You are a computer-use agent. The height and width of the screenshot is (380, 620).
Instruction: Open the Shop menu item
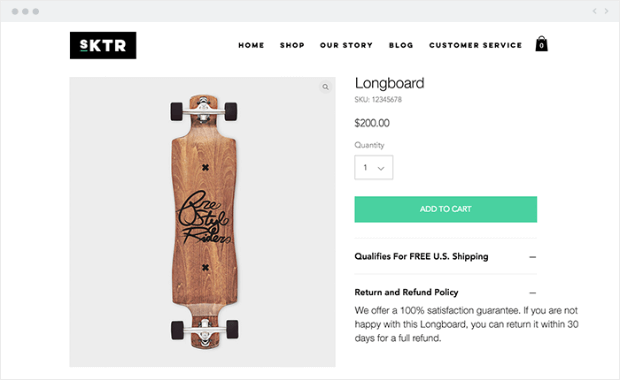click(292, 45)
